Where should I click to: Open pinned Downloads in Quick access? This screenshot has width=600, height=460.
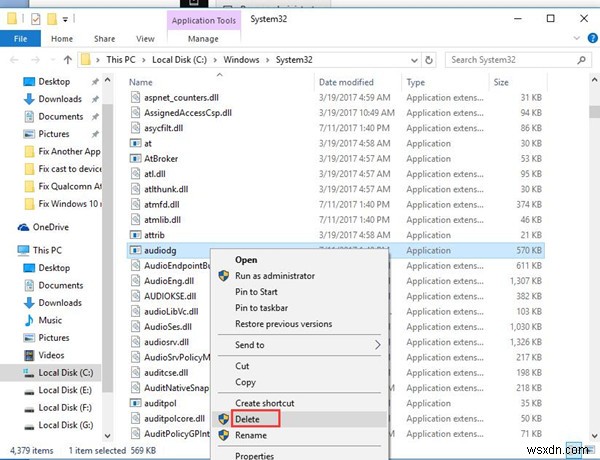point(60,99)
